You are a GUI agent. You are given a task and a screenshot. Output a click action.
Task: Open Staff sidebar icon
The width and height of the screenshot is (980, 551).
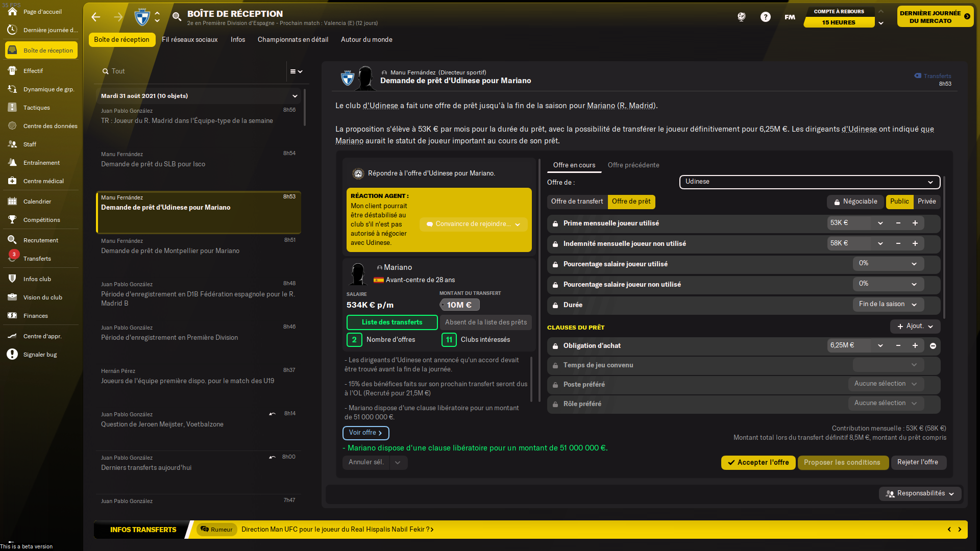pyautogui.click(x=12, y=144)
